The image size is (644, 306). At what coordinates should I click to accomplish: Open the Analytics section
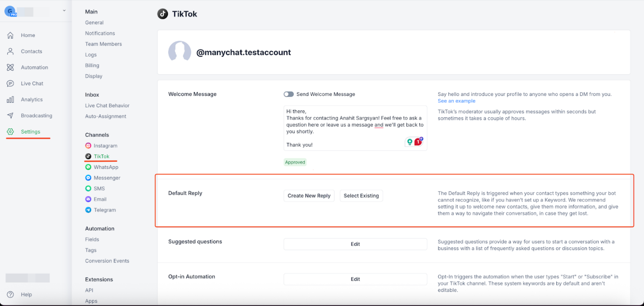(x=32, y=99)
